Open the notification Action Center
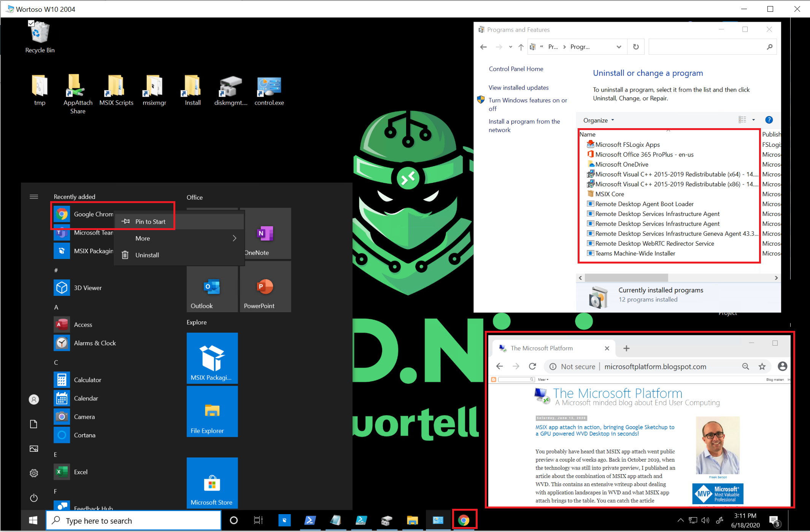 [x=774, y=521]
